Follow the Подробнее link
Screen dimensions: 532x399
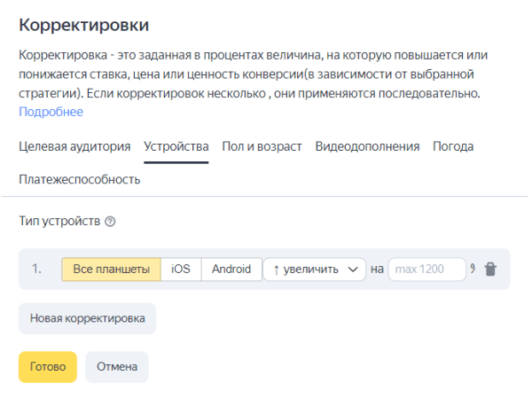[51, 112]
